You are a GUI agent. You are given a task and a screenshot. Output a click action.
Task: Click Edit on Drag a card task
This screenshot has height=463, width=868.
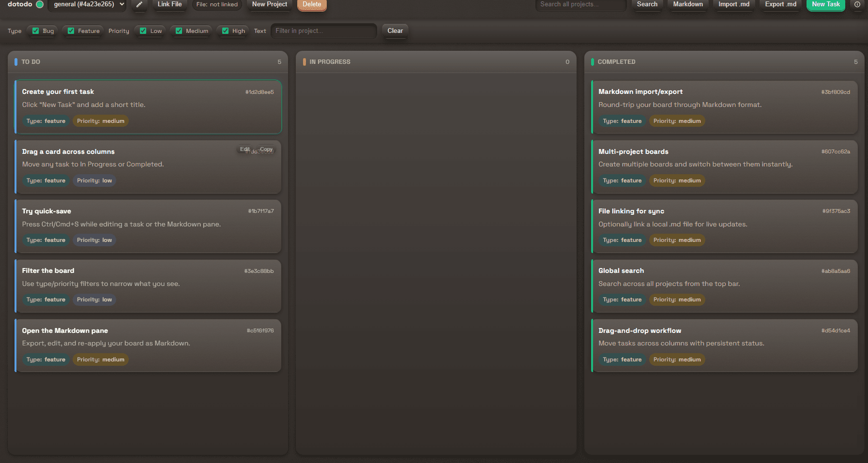245,149
